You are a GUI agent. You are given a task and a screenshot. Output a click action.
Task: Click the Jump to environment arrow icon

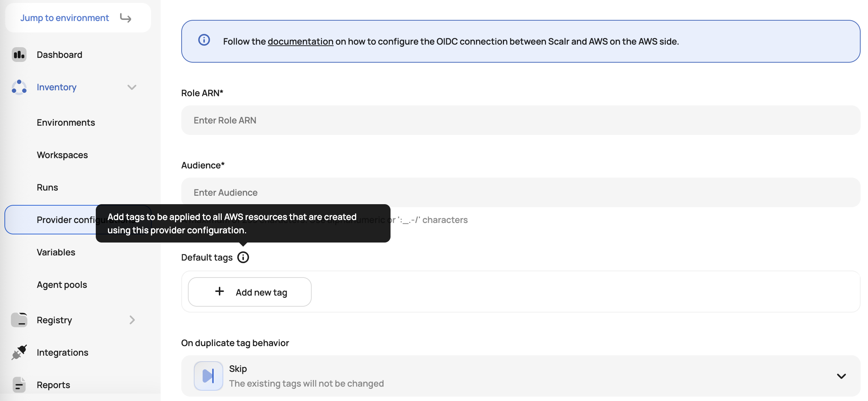coord(126,18)
